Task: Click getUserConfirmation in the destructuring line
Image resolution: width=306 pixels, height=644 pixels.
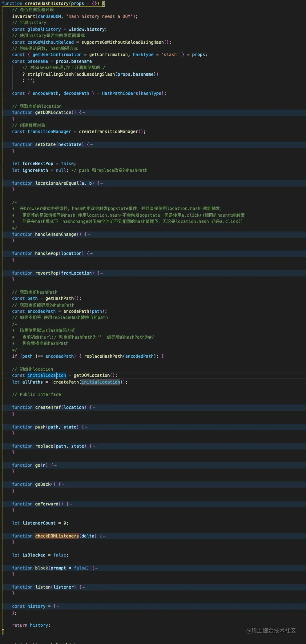Action: point(57,54)
